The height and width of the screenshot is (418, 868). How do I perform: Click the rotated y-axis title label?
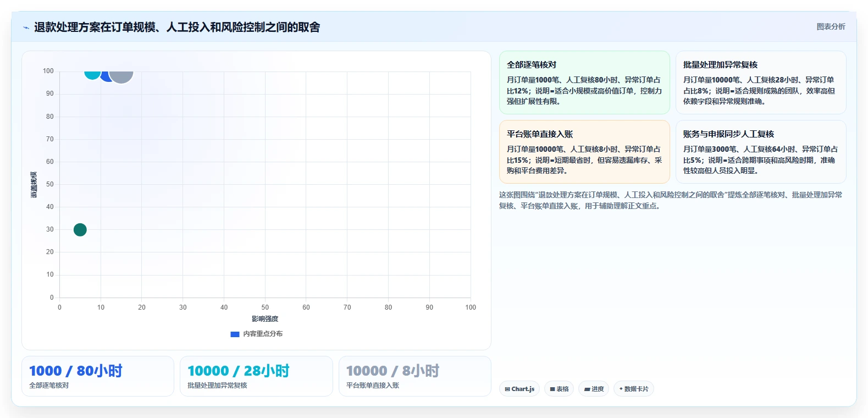[34, 185]
